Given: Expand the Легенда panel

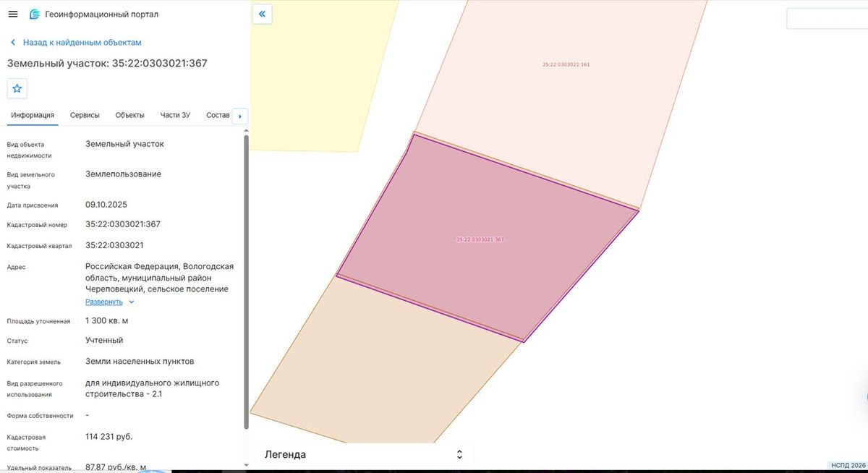Looking at the screenshot, I should click(x=365, y=454).
